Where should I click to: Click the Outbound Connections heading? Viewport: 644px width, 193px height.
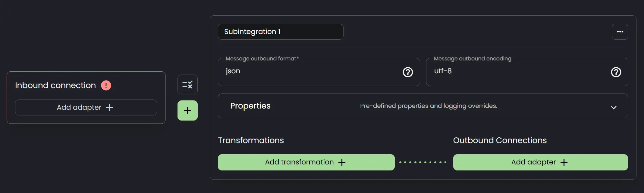click(x=500, y=140)
